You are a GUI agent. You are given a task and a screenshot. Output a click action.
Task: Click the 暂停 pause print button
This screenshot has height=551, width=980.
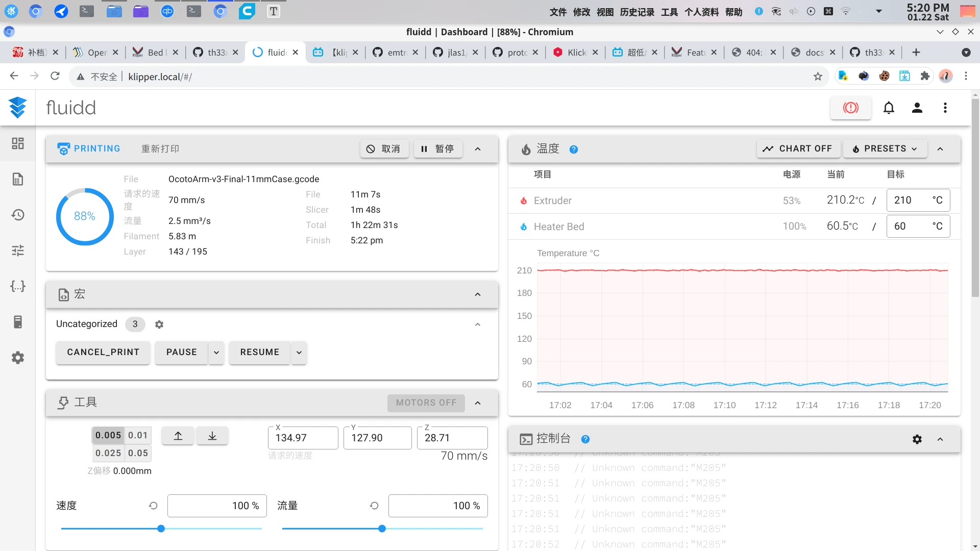(x=437, y=148)
